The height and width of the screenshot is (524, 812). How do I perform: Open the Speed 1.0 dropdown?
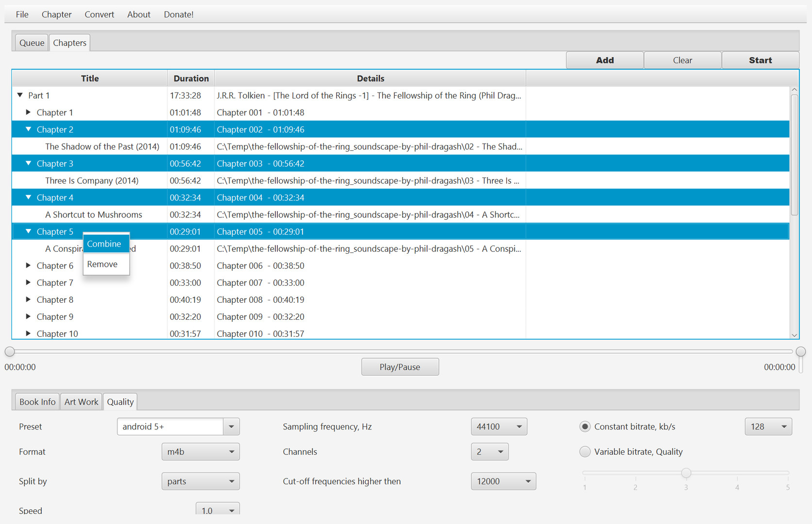[218, 509]
